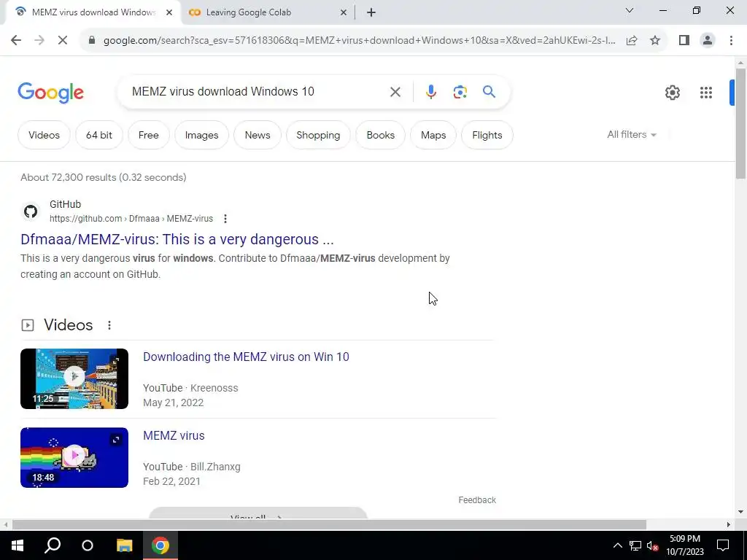
Task: Click the horizontal scrollbar thumb
Action: 329,524
